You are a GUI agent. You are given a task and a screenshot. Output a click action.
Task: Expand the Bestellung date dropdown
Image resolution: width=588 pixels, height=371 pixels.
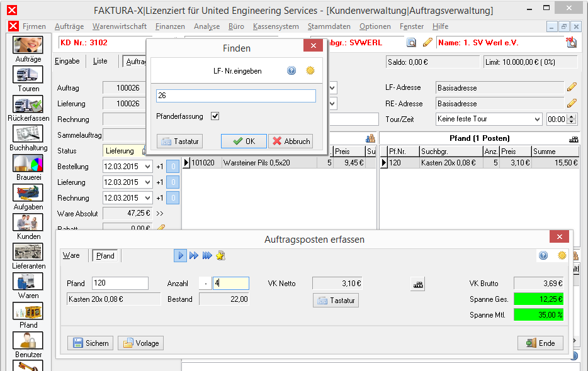pos(148,167)
